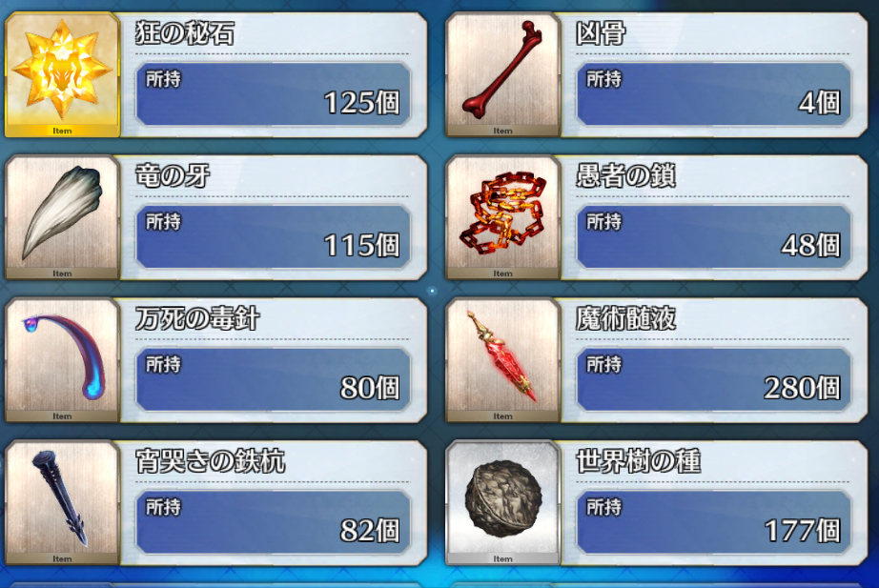The image size is (879, 588).
Task: Select the 魔術髄液 280個 count bar
Action: [714, 379]
